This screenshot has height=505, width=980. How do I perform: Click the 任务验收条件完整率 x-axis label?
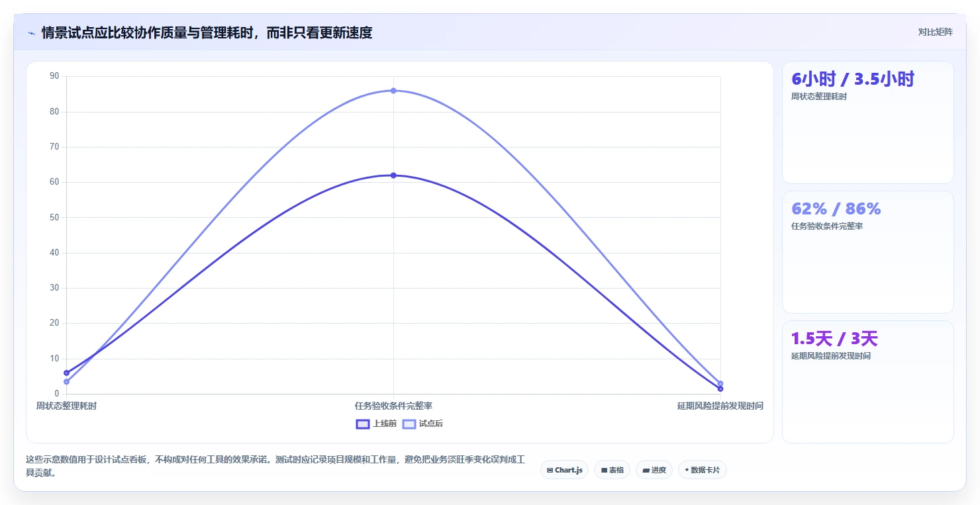coord(393,406)
